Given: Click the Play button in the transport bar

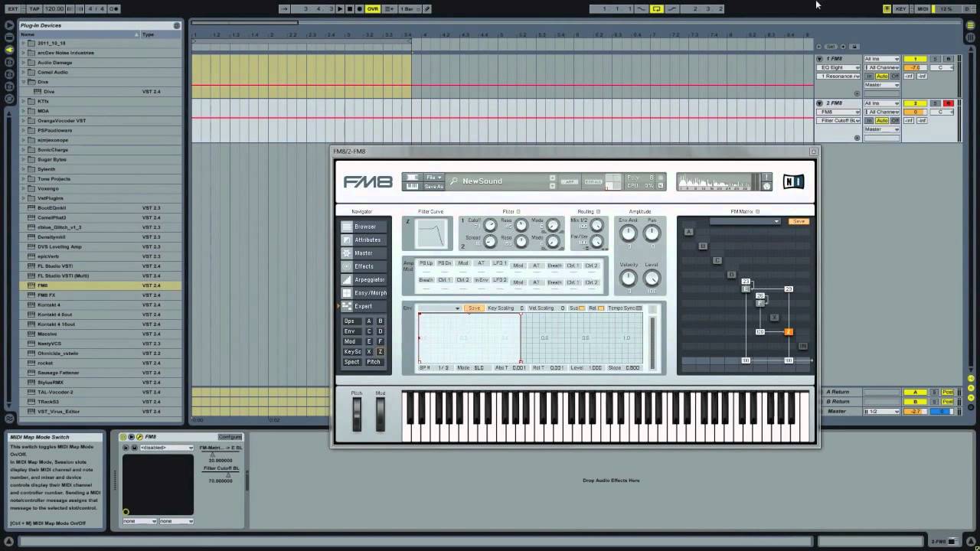Looking at the screenshot, I should point(341,8).
